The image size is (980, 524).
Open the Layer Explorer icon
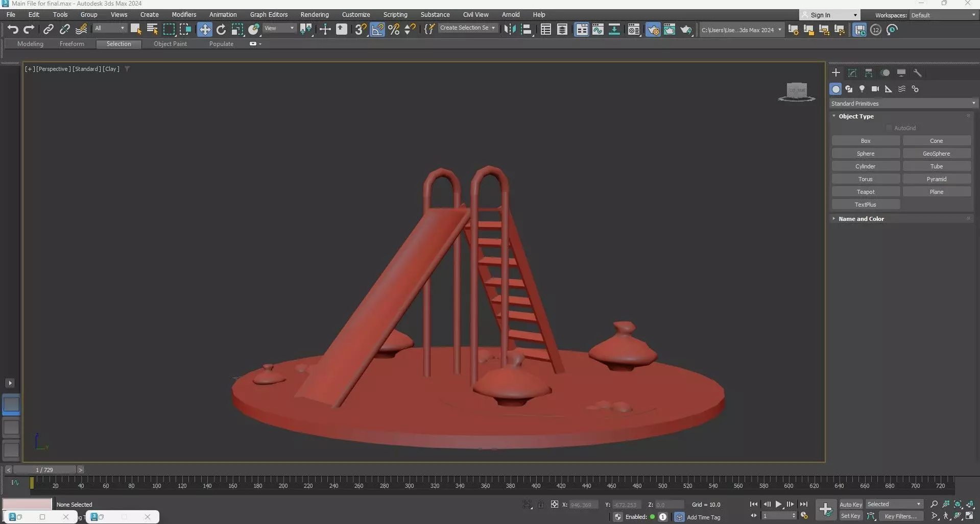coord(562,30)
